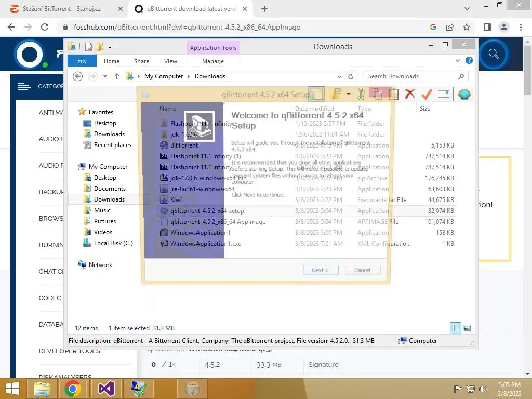Sort file list by the Name column header
This screenshot has height=399, width=532.
168,109
